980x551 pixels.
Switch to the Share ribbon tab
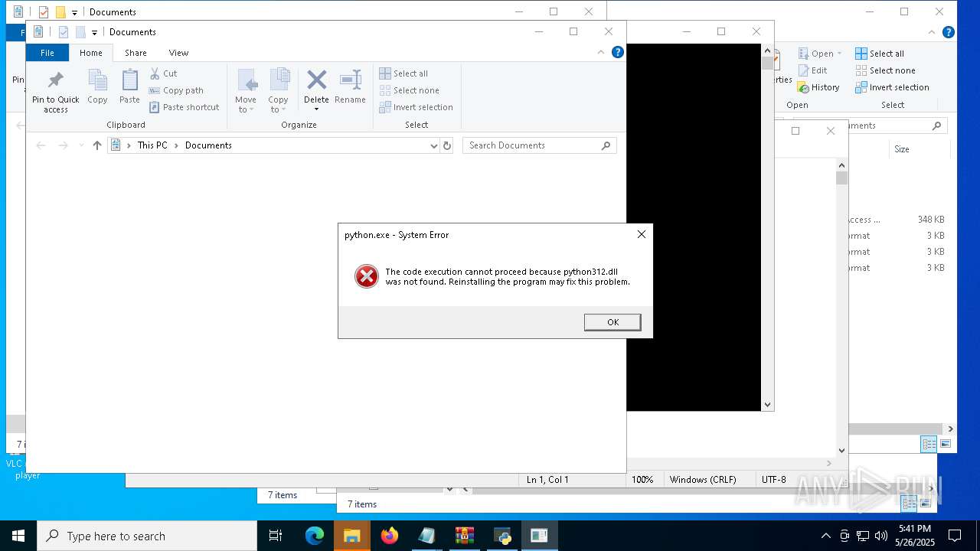click(136, 53)
